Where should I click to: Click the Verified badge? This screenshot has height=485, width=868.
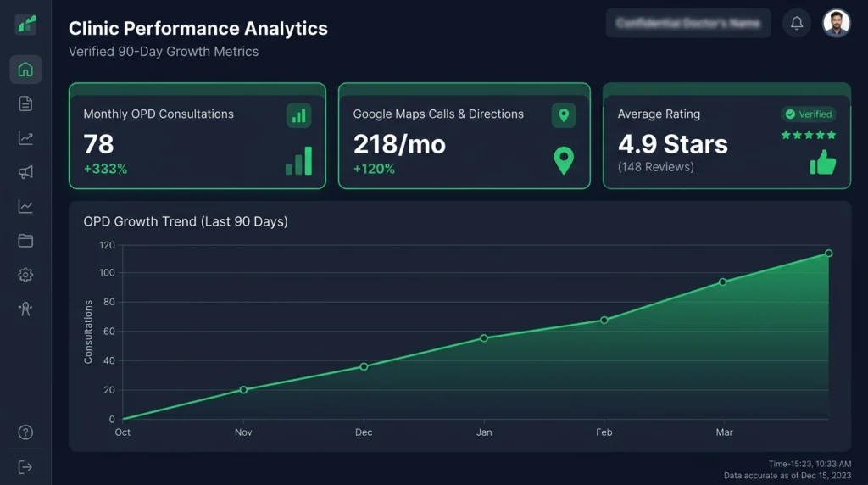[809, 114]
